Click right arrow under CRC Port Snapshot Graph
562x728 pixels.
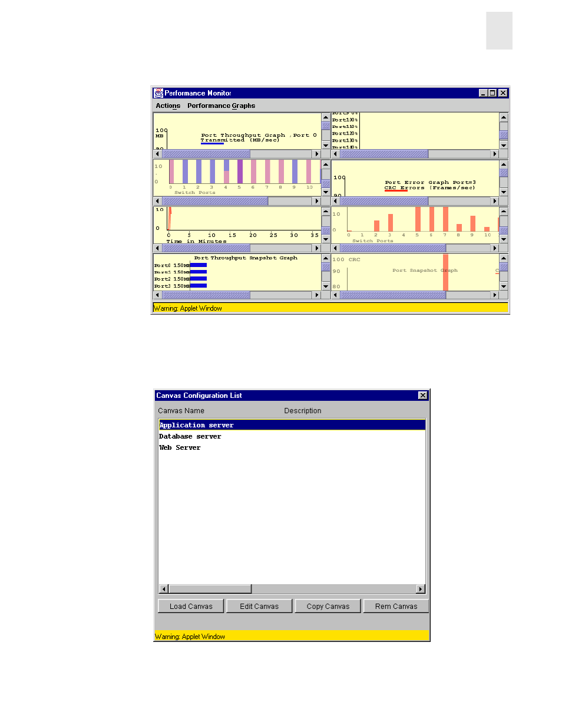coord(495,295)
